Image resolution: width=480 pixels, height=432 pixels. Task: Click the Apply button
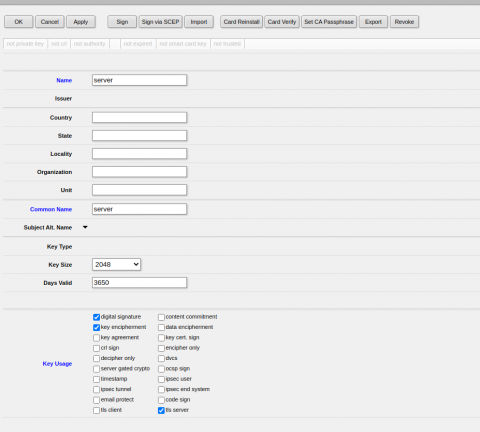81,22
